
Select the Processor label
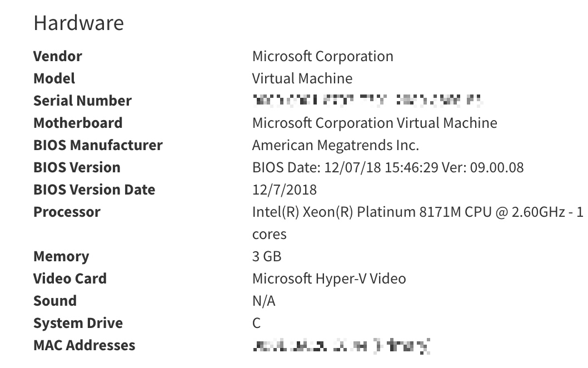tap(67, 212)
